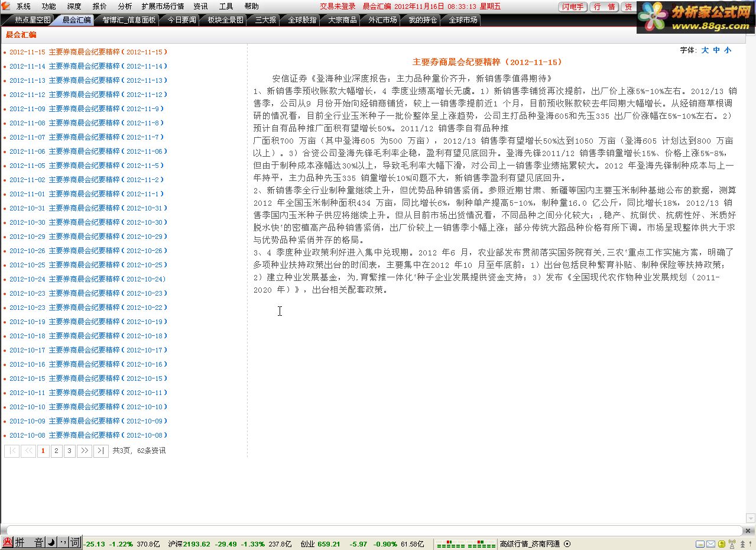756x550 pixels.
Task: Open the 2012-10-17 晨会纪要 entry
Action: [x=88, y=350]
